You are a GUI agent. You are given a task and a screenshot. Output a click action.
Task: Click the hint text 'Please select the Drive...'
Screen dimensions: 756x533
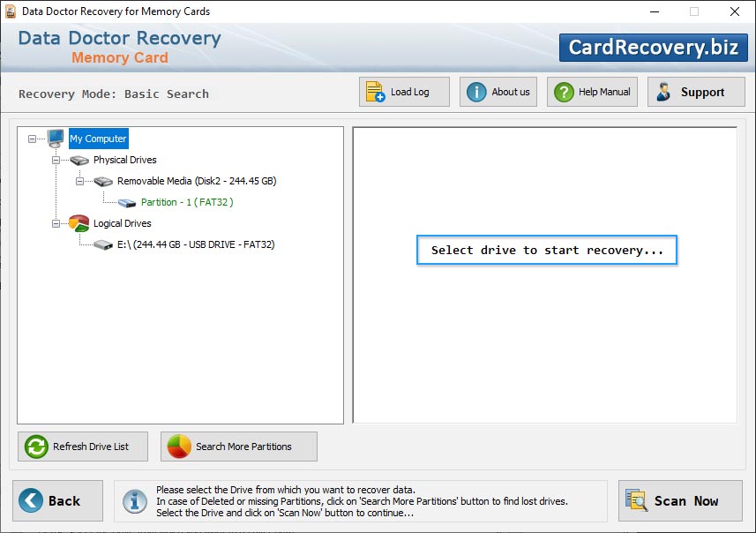(x=286, y=490)
